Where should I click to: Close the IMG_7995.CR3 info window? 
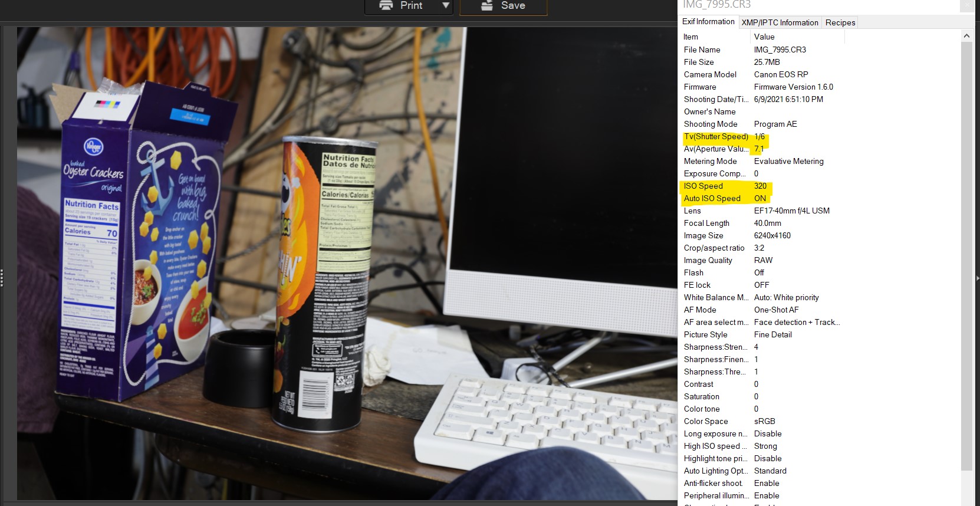(x=966, y=5)
